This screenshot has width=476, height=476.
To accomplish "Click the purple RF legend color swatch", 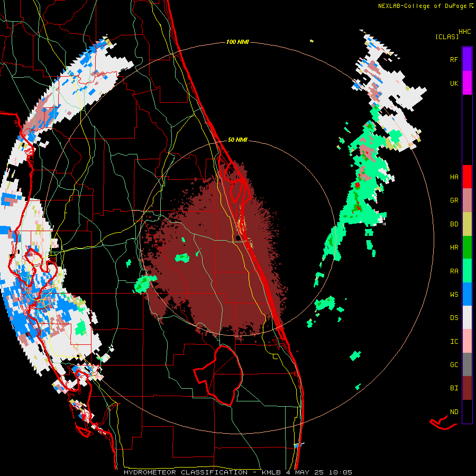I will 467,59.
